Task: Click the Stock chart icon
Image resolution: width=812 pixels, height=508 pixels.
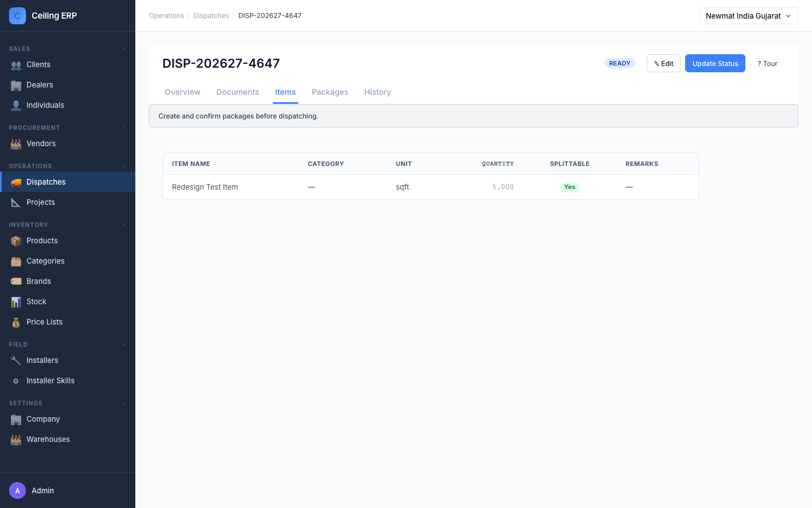Action: tap(16, 302)
